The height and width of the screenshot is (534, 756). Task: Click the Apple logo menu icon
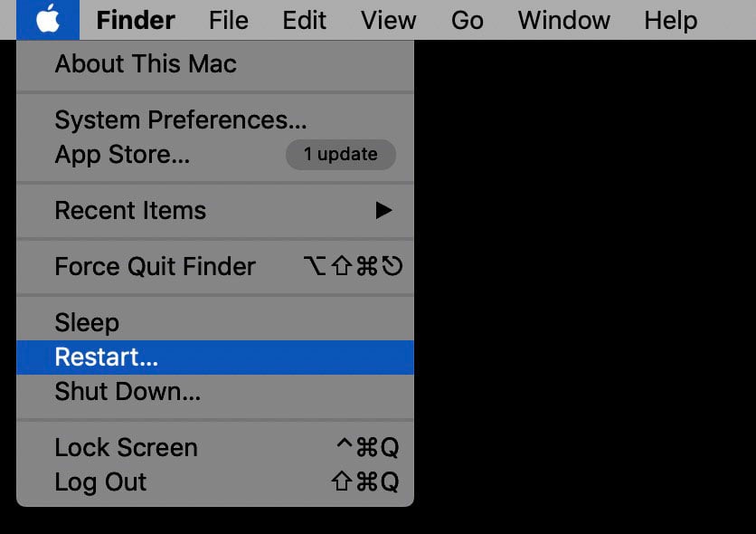pyautogui.click(x=48, y=19)
